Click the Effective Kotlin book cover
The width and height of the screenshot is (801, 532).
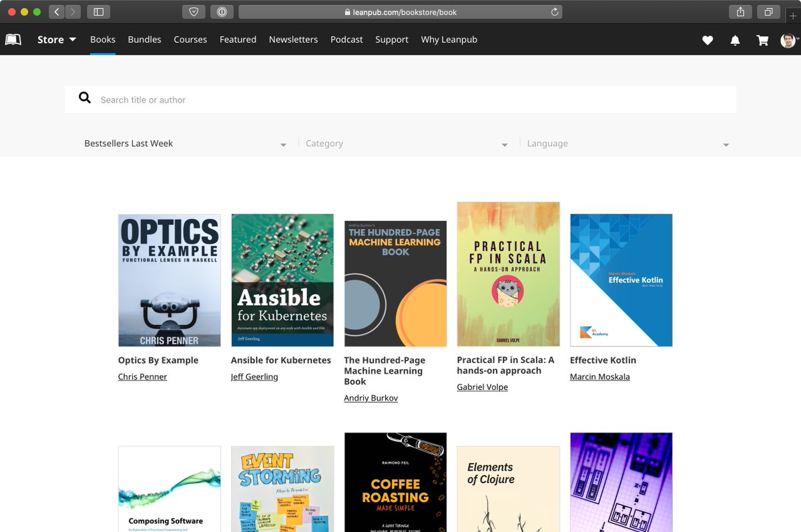tap(621, 280)
